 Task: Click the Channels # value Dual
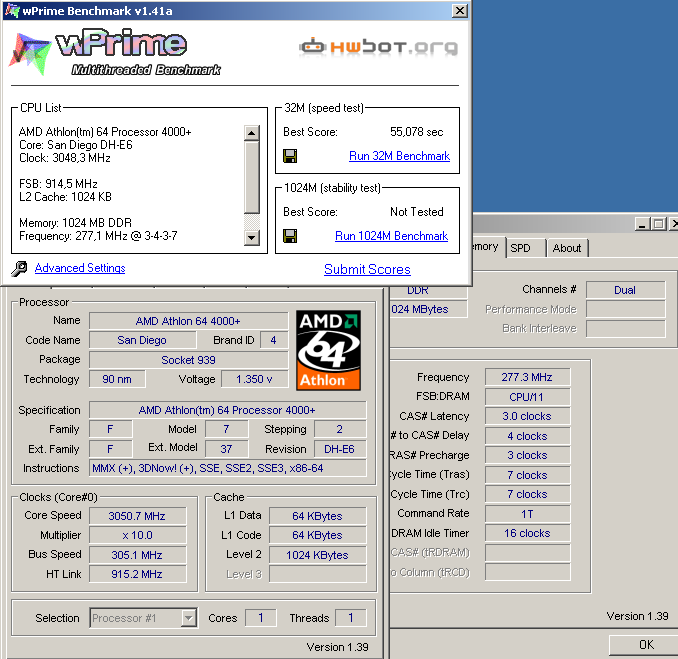(x=625, y=290)
